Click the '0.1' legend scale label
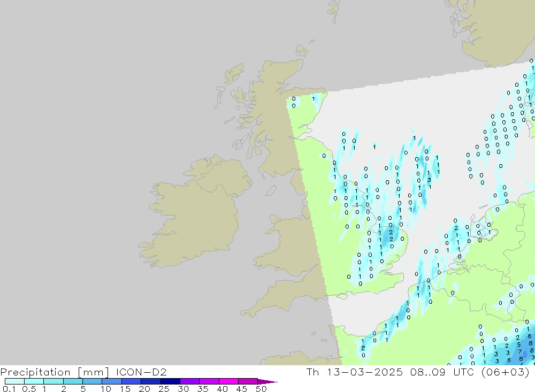 coord(9,389)
